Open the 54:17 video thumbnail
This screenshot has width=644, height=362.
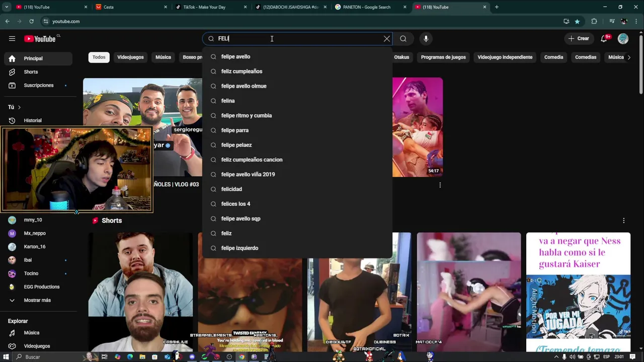pos(418,127)
